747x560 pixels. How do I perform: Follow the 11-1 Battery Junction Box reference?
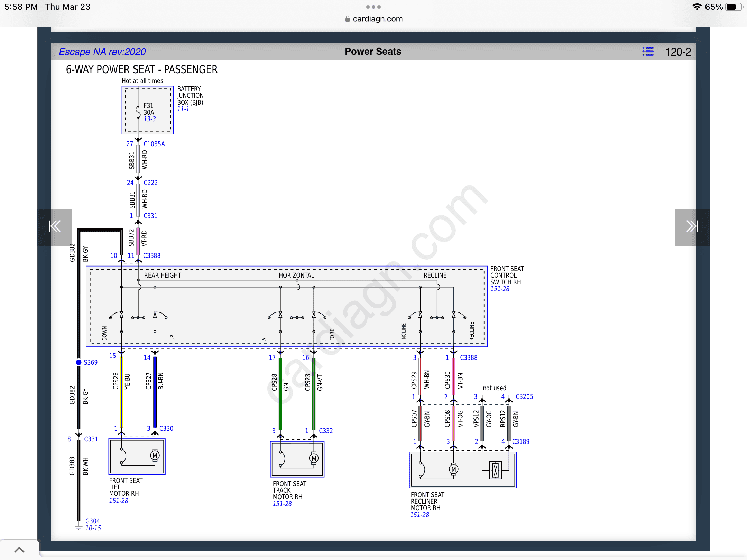[183, 109]
